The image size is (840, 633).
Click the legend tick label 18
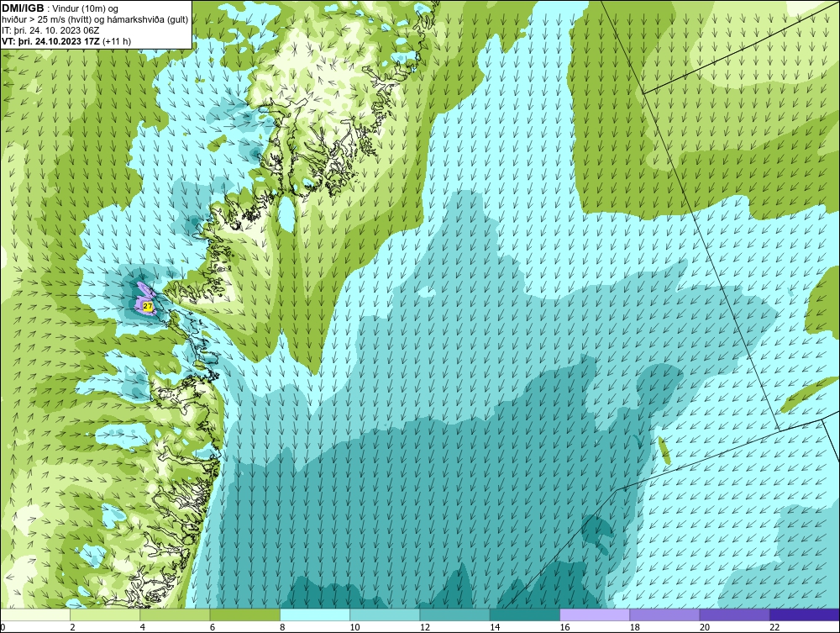[634, 628]
